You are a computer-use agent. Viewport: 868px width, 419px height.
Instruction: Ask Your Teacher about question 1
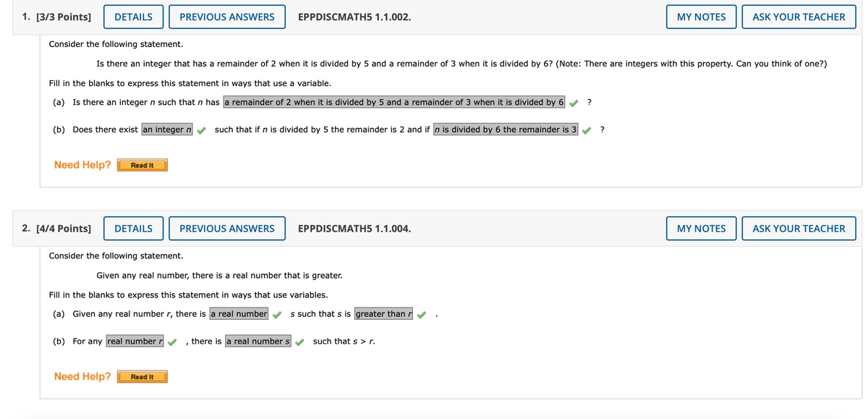[x=799, y=17]
